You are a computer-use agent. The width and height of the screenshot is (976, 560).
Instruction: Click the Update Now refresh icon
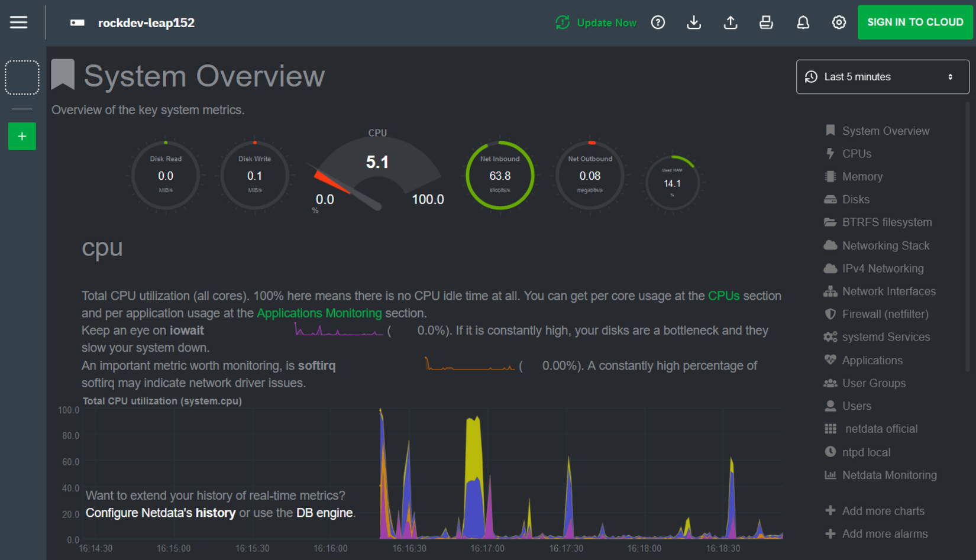pyautogui.click(x=561, y=22)
